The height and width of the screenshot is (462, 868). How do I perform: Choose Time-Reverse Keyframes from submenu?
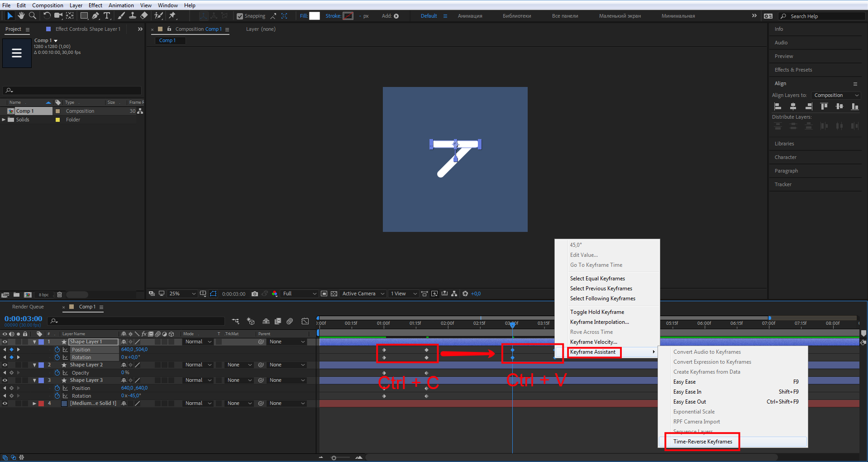(x=702, y=442)
